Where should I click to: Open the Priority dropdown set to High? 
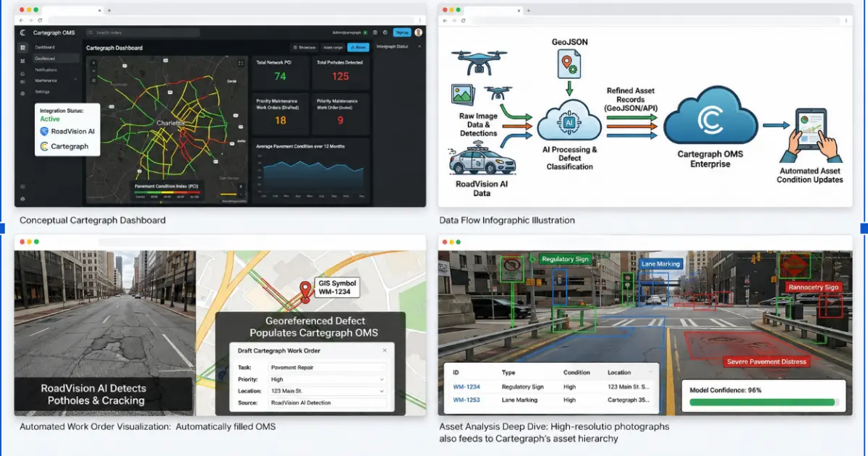coord(328,379)
